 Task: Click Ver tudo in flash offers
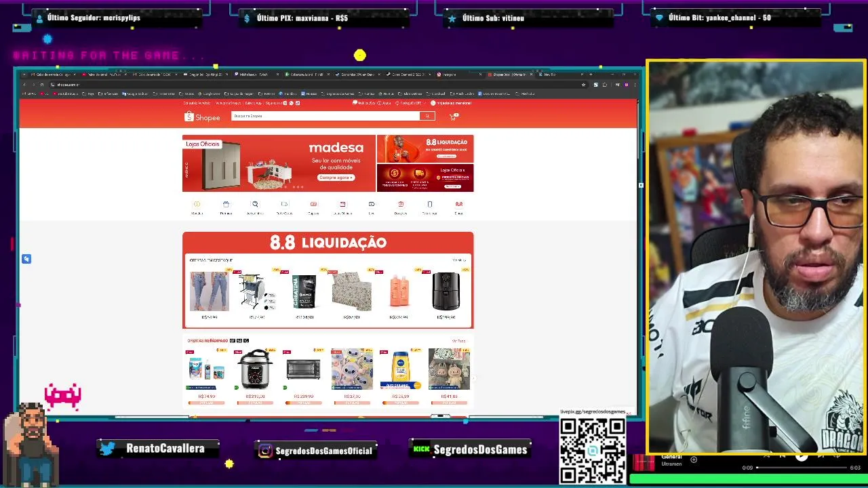pyautogui.click(x=458, y=341)
